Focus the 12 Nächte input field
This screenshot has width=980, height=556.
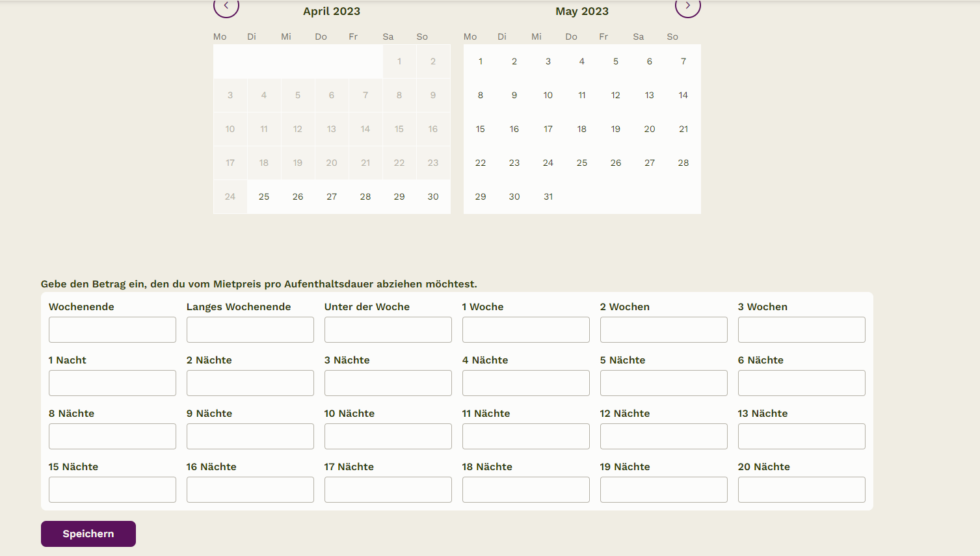pyautogui.click(x=664, y=436)
